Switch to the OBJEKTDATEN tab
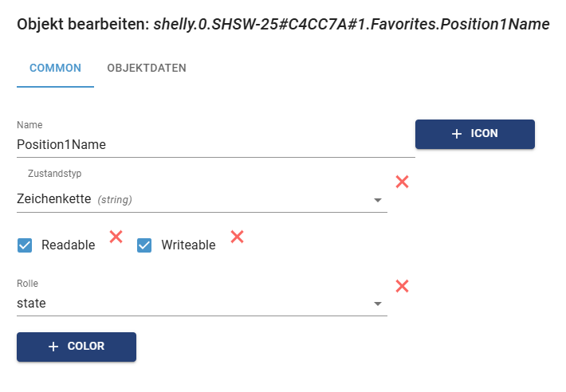The height and width of the screenshot is (392, 566). click(147, 69)
